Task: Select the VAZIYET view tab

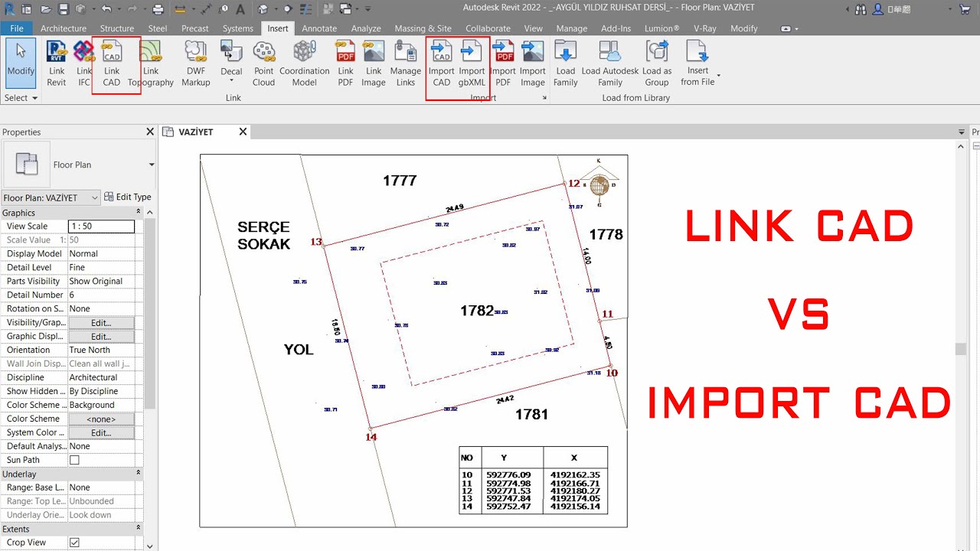Action: pyautogui.click(x=196, y=132)
